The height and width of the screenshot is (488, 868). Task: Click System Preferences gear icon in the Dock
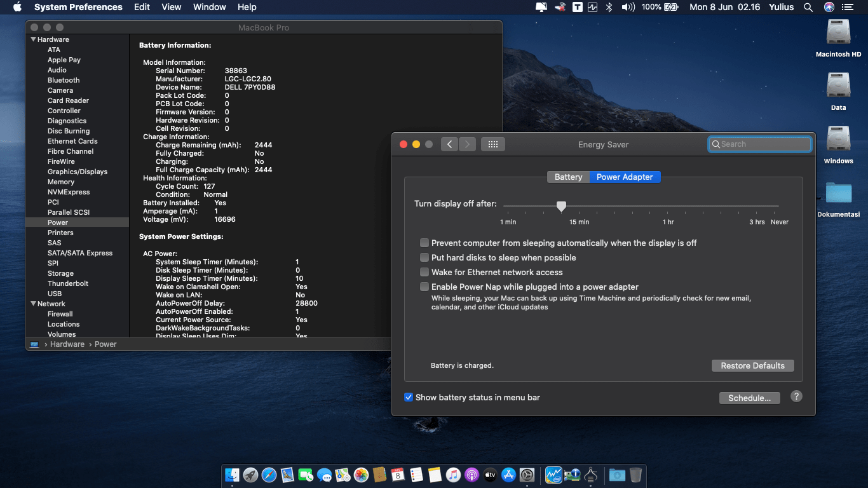(527, 475)
